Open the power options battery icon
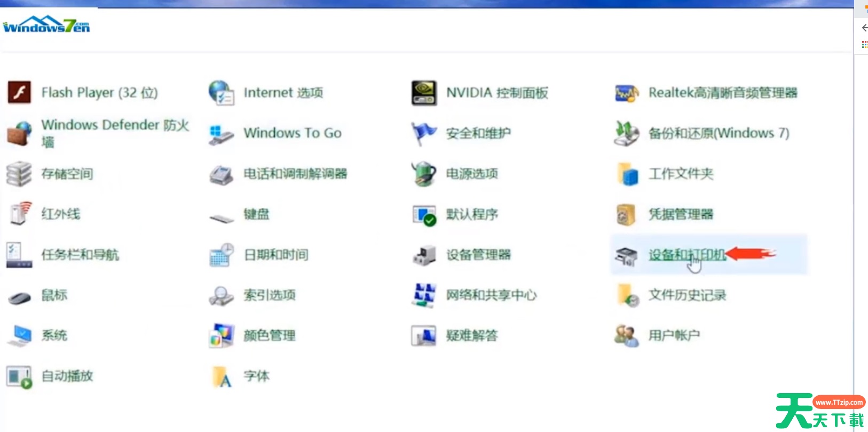This screenshot has height=432, width=868. 424,174
